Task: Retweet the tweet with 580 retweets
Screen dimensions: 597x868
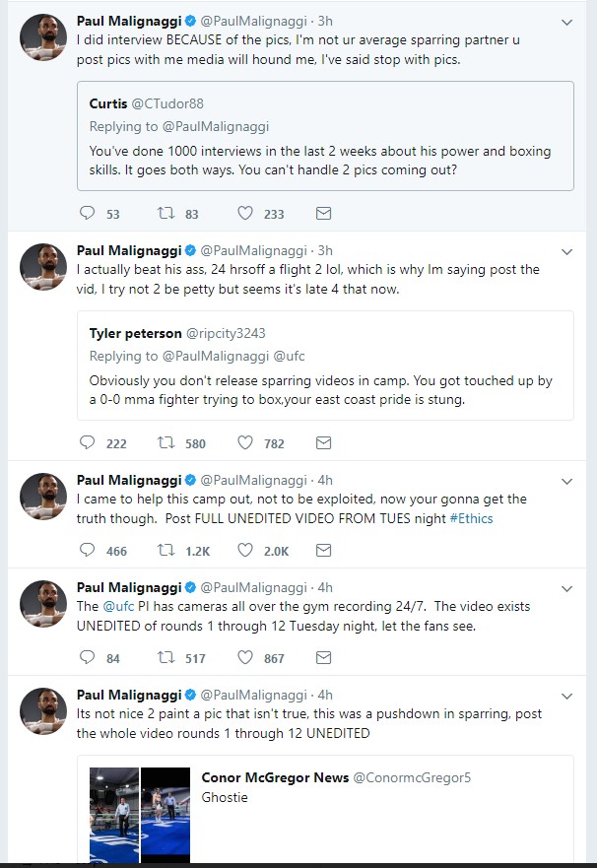Action: point(166,443)
